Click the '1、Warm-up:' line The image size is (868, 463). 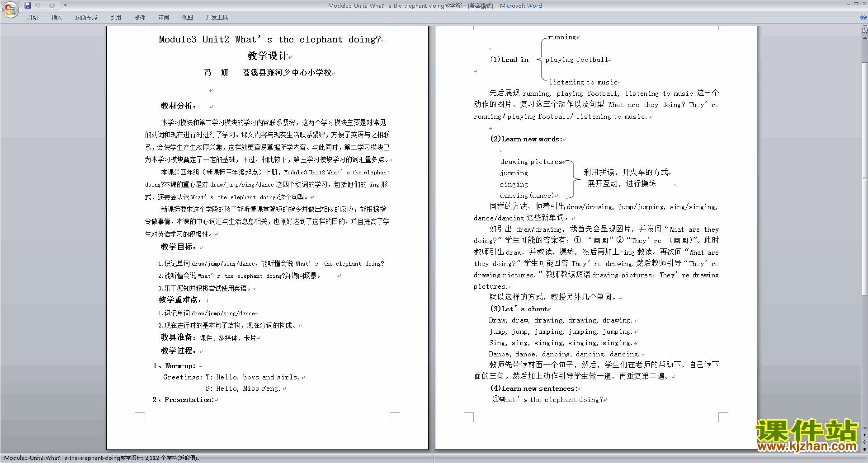[174, 366]
